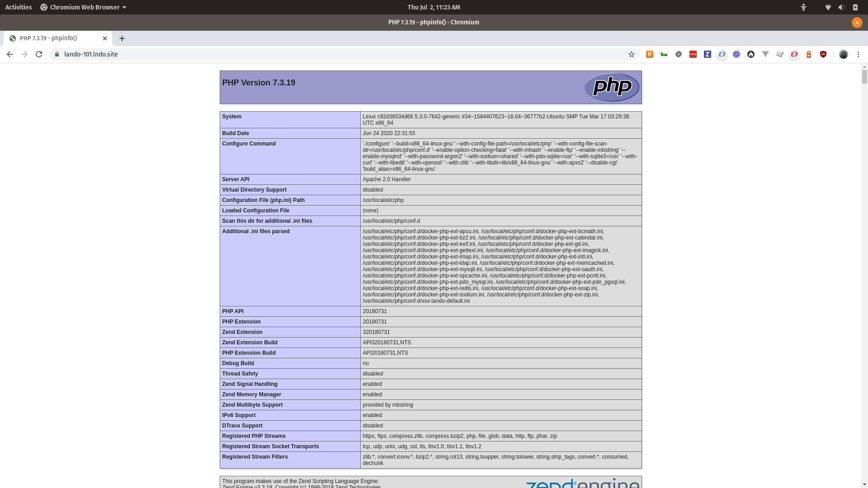Open the uBlock Origin shield icon
868x488 pixels.
823,54
